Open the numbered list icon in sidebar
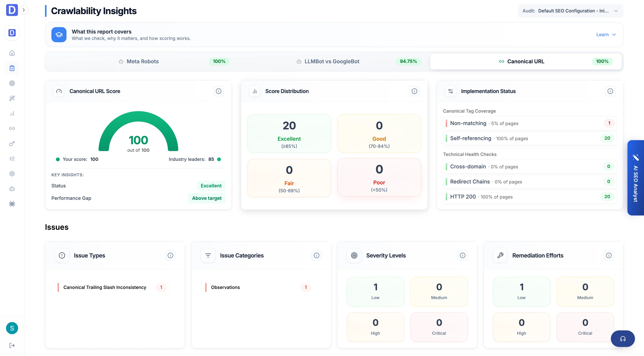Screen dimensions: 644x356 click(12, 158)
